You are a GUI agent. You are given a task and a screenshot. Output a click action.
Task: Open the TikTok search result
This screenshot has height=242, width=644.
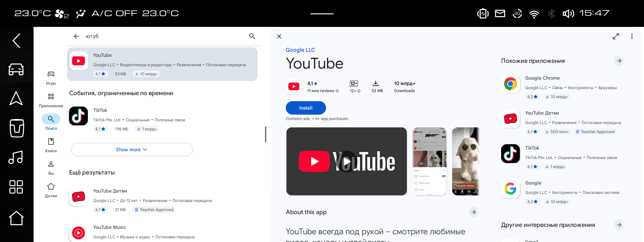(162, 119)
